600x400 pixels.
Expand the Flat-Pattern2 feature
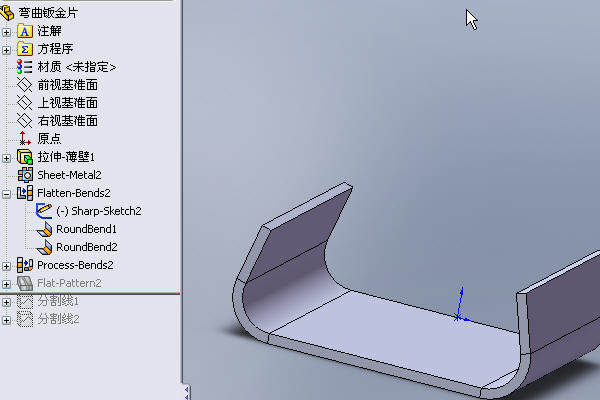(x=6, y=284)
